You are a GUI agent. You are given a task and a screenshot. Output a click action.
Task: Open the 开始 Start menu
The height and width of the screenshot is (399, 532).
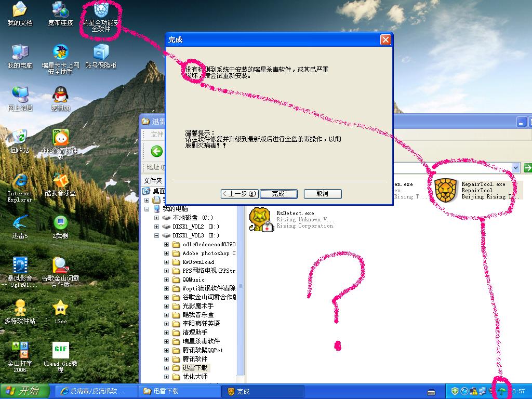[24, 391]
